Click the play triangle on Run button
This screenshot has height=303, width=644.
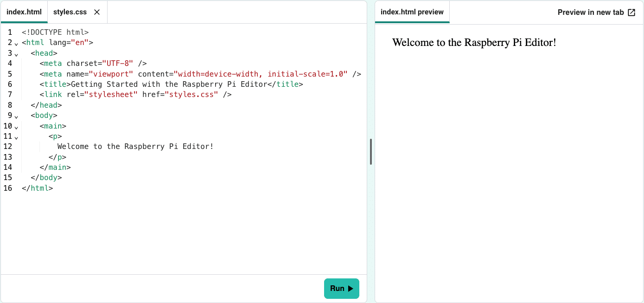(351, 289)
